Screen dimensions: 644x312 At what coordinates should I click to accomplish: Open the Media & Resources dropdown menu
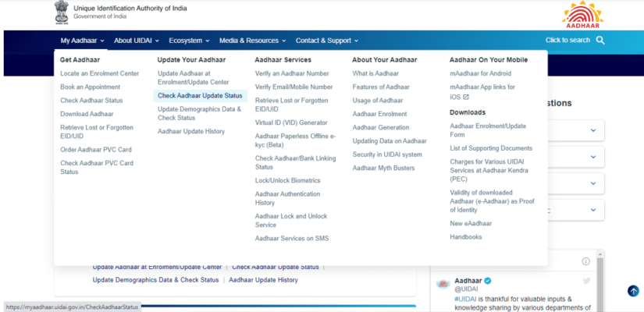pyautogui.click(x=253, y=41)
